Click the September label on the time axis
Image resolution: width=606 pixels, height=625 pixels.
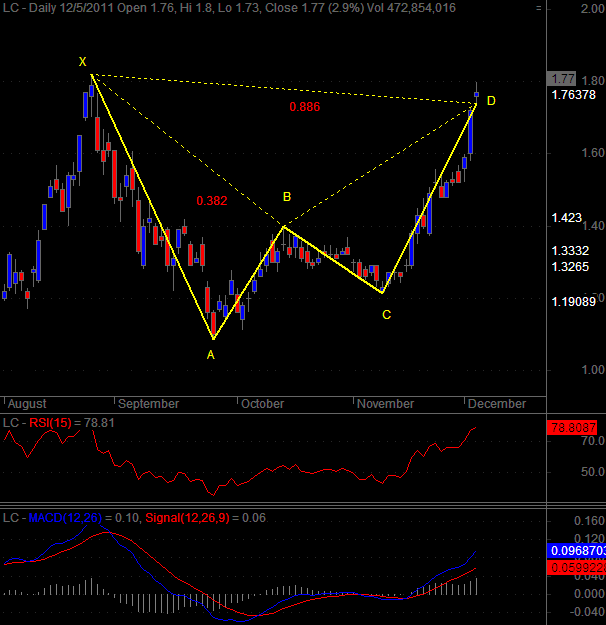(x=149, y=404)
